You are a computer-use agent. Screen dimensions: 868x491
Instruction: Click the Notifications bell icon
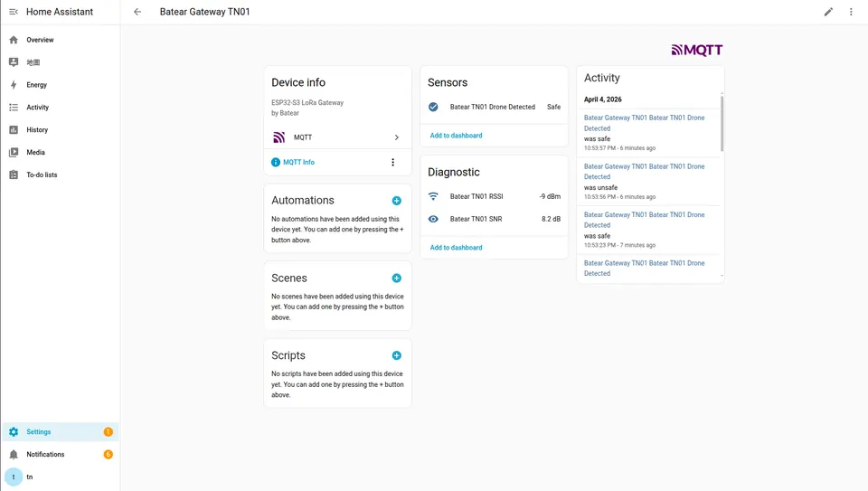pyautogui.click(x=14, y=455)
